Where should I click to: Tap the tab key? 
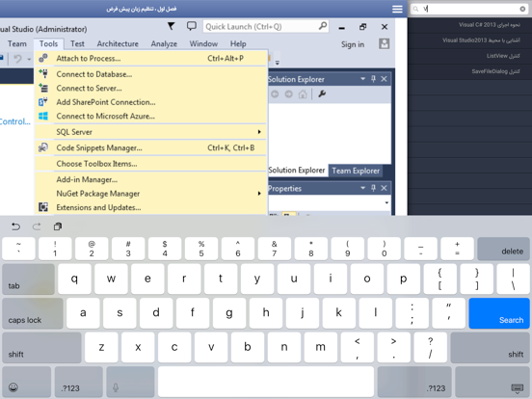(x=29, y=279)
